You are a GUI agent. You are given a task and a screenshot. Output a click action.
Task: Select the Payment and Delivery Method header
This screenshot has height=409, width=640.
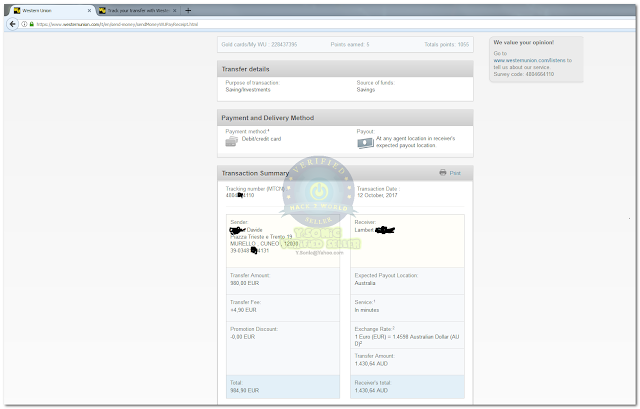(x=345, y=118)
